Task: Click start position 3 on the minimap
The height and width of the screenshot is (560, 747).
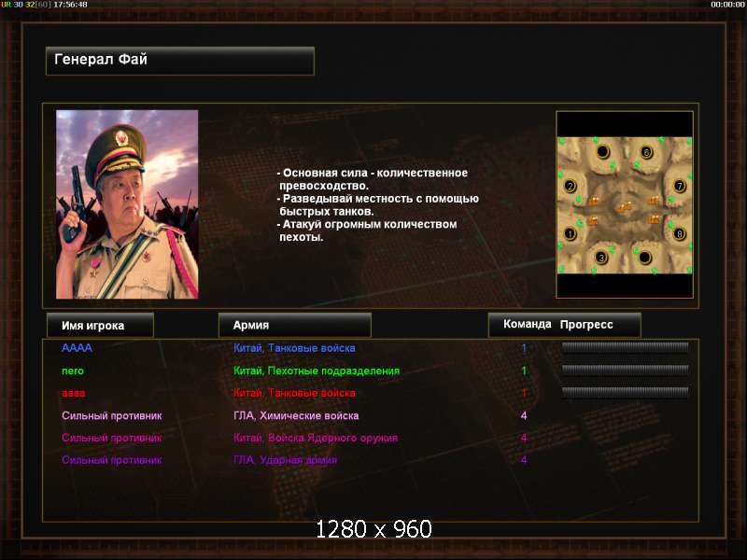Action: pyautogui.click(x=601, y=258)
